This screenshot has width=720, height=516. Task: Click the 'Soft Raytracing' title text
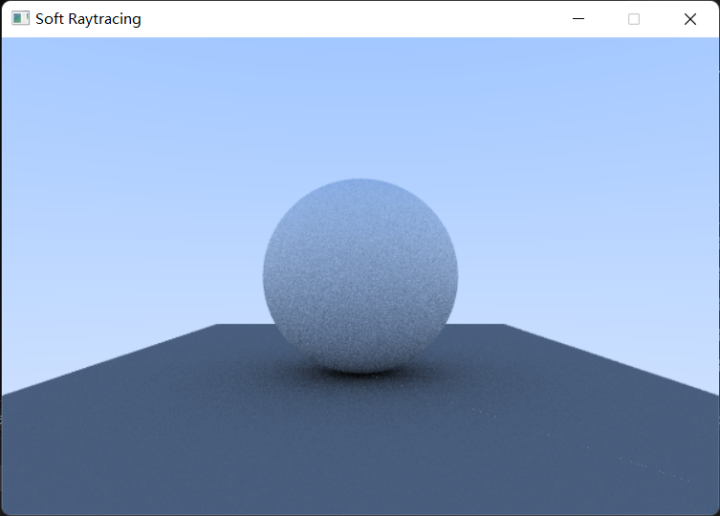(88, 19)
